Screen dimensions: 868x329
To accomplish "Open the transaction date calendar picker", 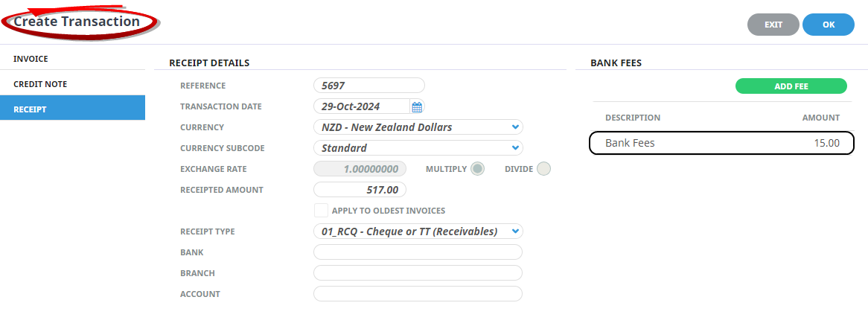I will pos(417,106).
